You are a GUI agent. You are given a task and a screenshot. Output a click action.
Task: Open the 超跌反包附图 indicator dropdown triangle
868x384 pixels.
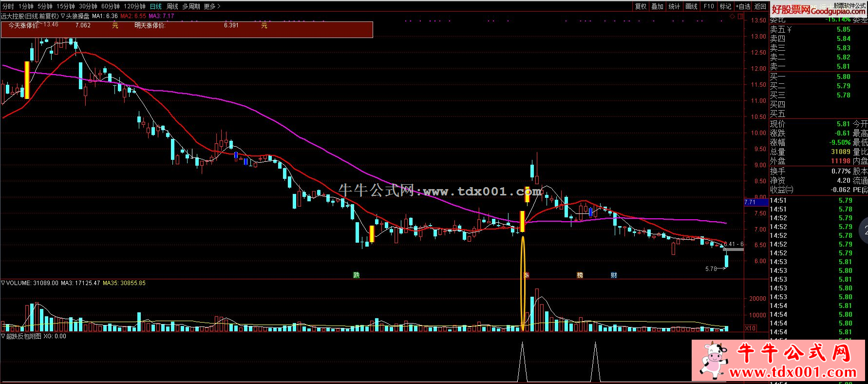pos(3,336)
